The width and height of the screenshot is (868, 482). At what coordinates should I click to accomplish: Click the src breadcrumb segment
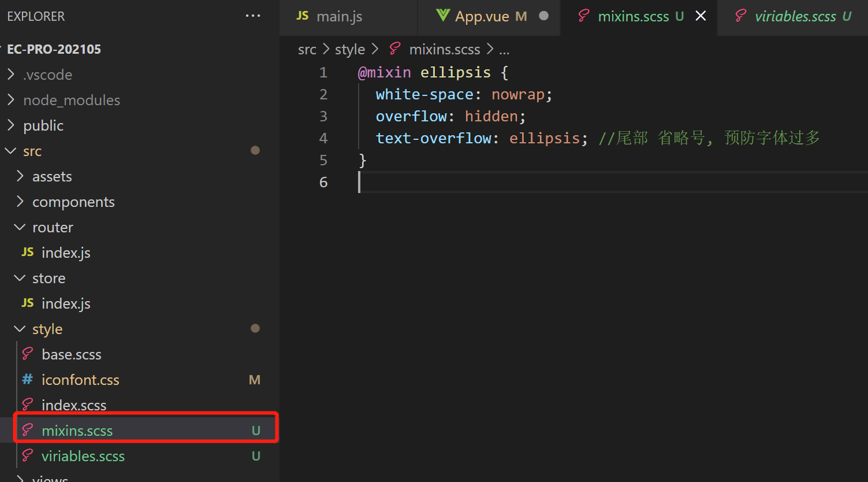307,50
